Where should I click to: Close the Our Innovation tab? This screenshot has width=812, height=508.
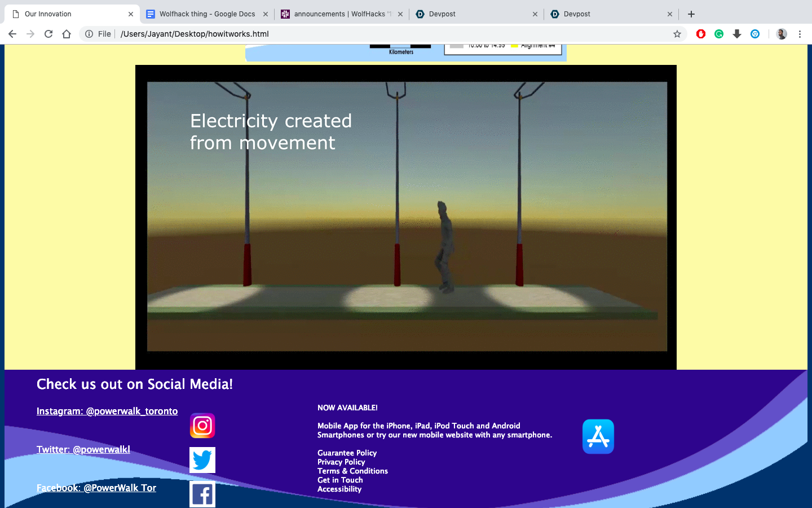(131, 14)
